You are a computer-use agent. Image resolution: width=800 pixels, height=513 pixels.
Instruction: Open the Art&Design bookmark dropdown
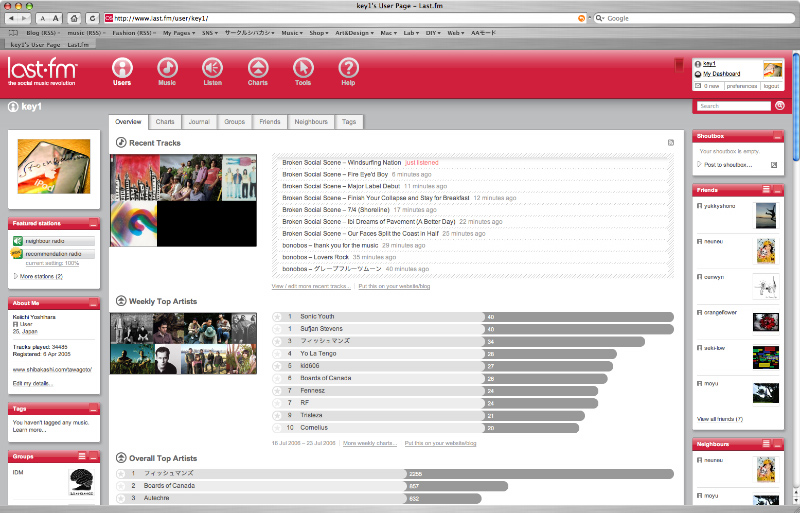pos(354,33)
